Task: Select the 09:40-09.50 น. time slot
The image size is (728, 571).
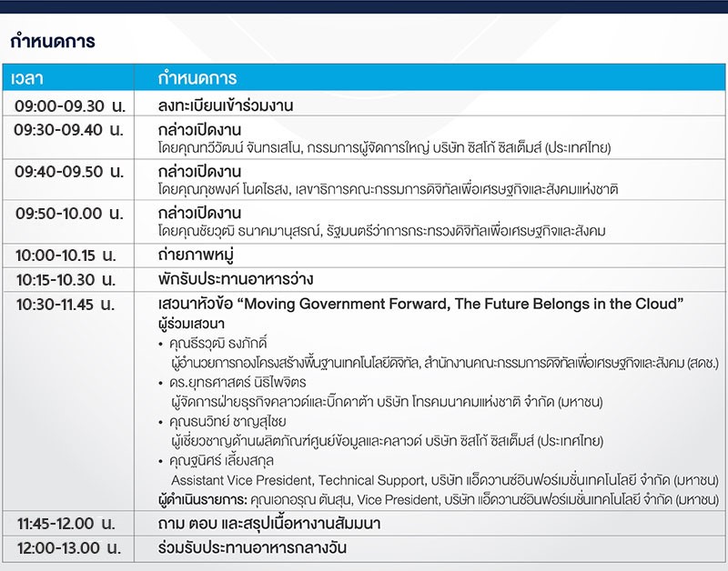Action: 69,172
